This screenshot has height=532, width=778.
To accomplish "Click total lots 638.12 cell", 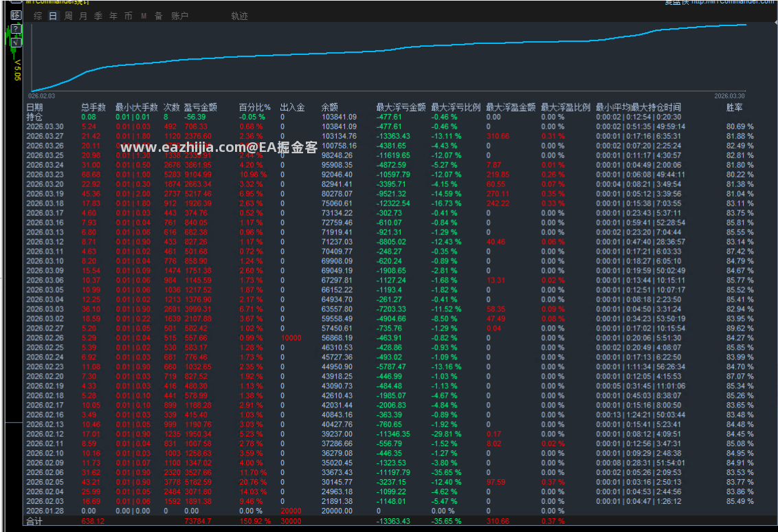I will pyautogui.click(x=93, y=521).
